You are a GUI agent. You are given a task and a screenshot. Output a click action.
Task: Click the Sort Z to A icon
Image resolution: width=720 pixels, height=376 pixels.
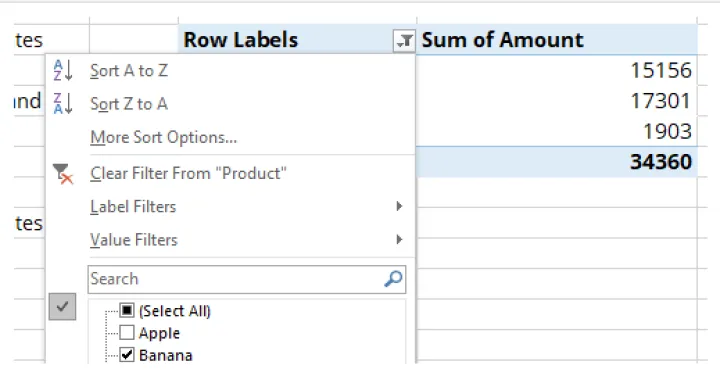[63, 103]
